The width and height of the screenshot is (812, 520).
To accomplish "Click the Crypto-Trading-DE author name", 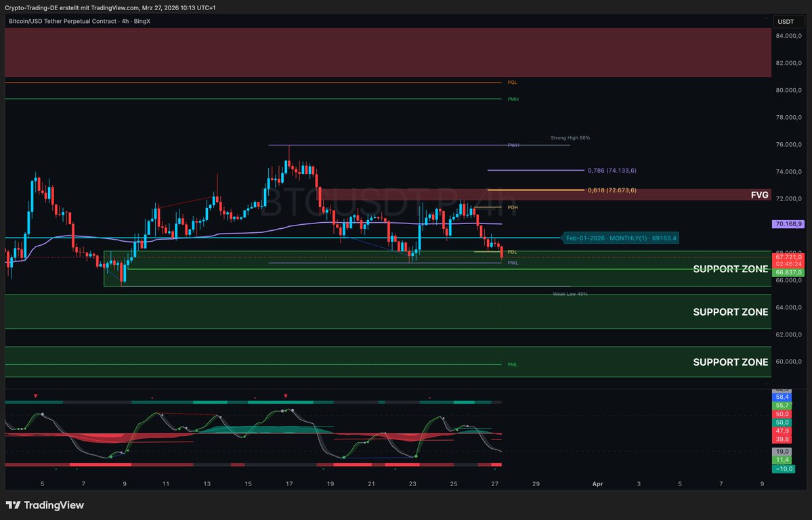I will 32,9.
